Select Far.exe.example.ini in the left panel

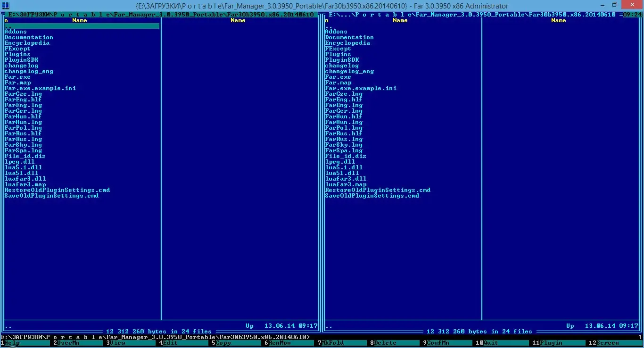pyautogui.click(x=40, y=88)
